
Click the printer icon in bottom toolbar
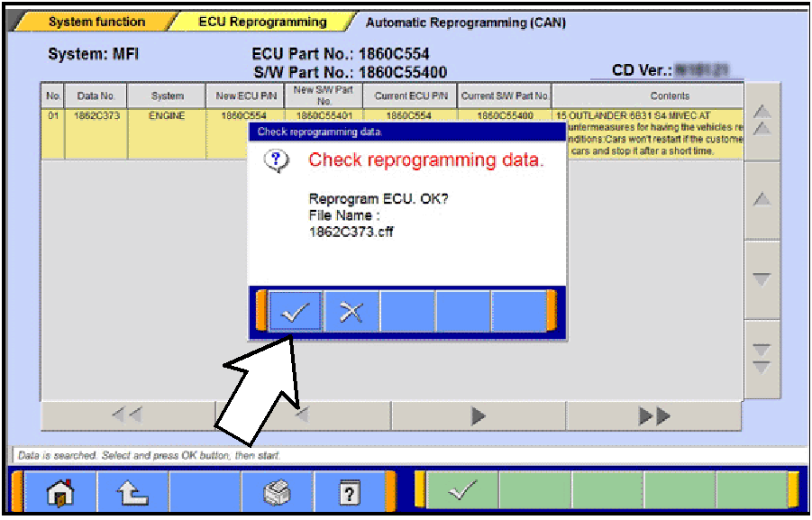coord(278,492)
